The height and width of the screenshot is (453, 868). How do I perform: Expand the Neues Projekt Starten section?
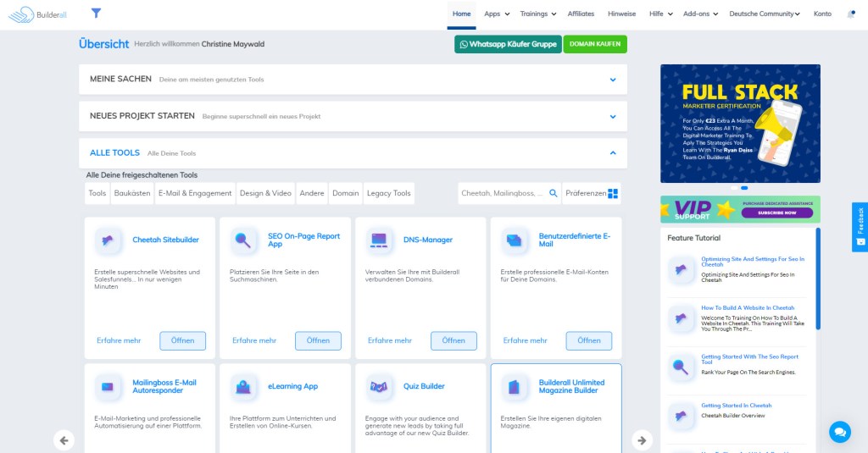click(613, 116)
